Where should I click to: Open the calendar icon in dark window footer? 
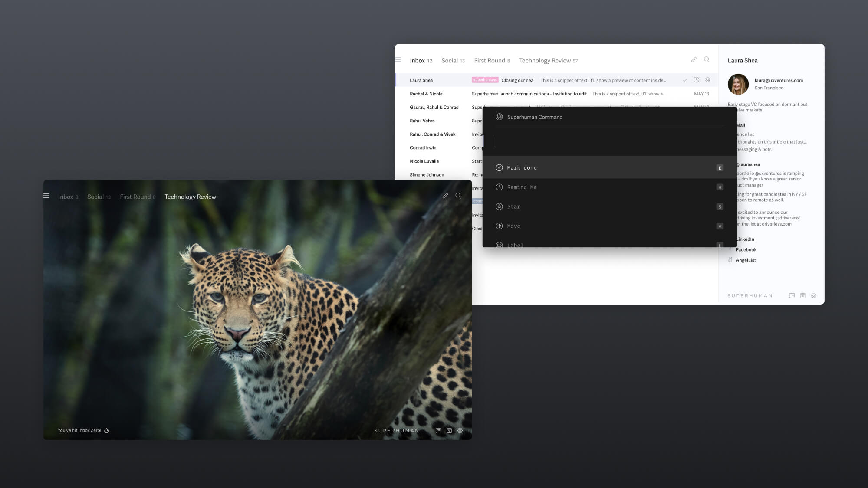(449, 431)
